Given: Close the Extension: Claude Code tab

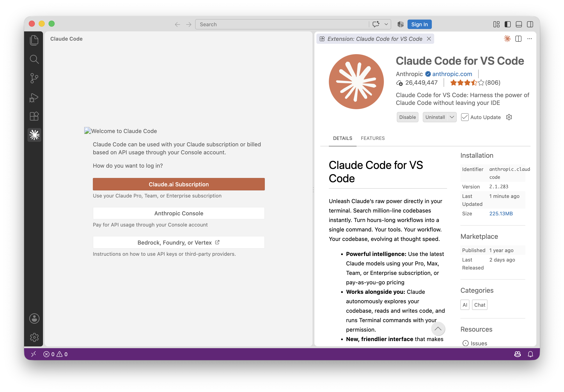Looking at the screenshot, I should (x=429, y=39).
